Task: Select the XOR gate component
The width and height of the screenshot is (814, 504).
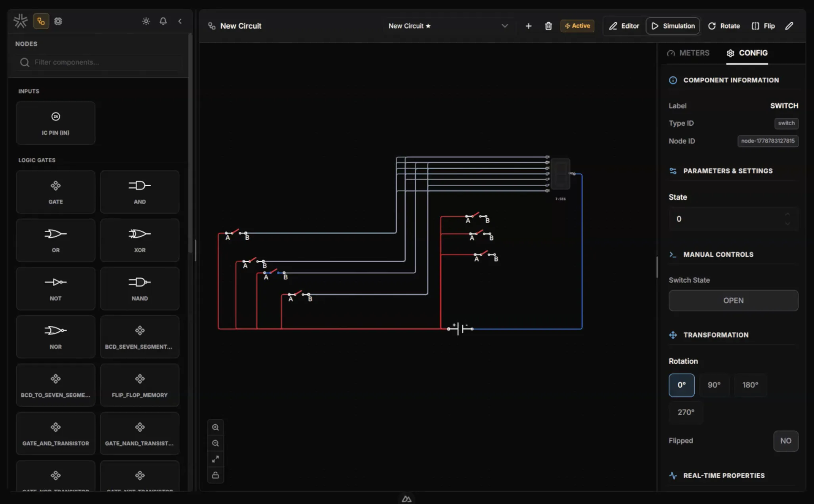Action: coord(140,240)
